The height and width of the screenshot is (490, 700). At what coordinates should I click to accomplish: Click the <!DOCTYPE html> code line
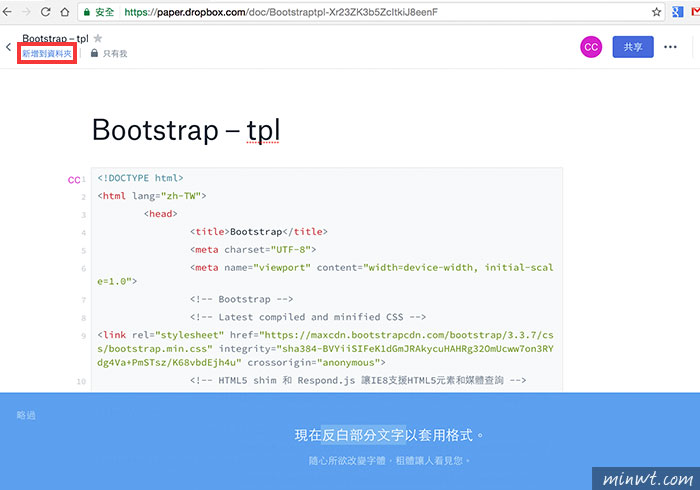coord(140,178)
